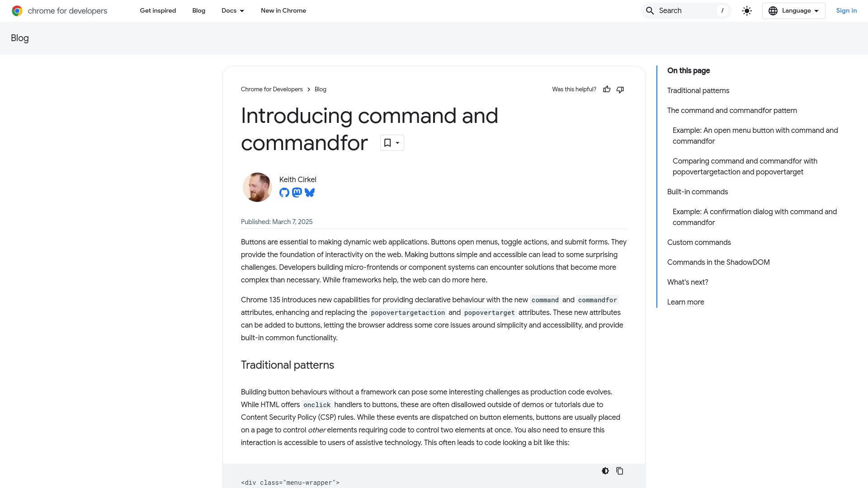
Task: Copy the code sample with copy icon
Action: (x=620, y=471)
